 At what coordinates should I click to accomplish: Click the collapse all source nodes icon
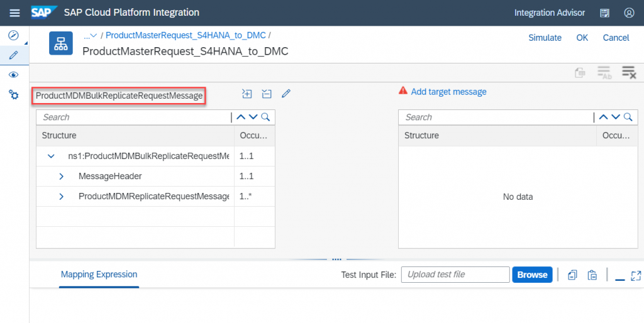point(267,94)
